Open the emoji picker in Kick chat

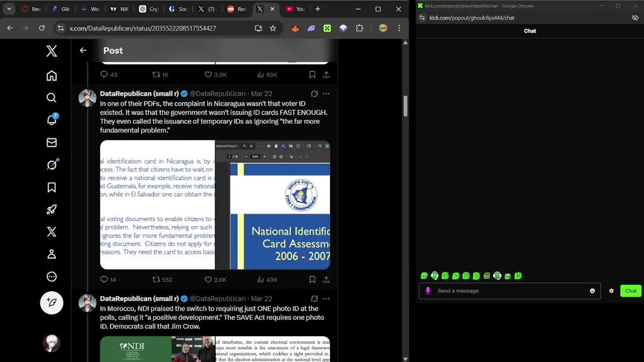(x=592, y=291)
